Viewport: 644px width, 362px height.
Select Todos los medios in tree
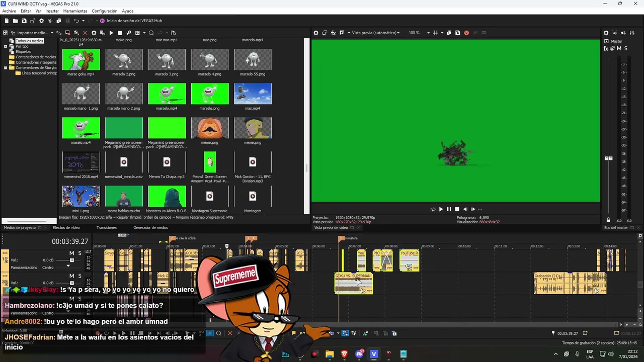[29, 41]
